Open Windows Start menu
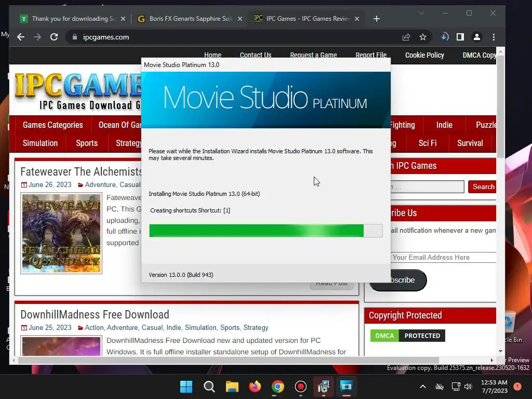 (186, 387)
